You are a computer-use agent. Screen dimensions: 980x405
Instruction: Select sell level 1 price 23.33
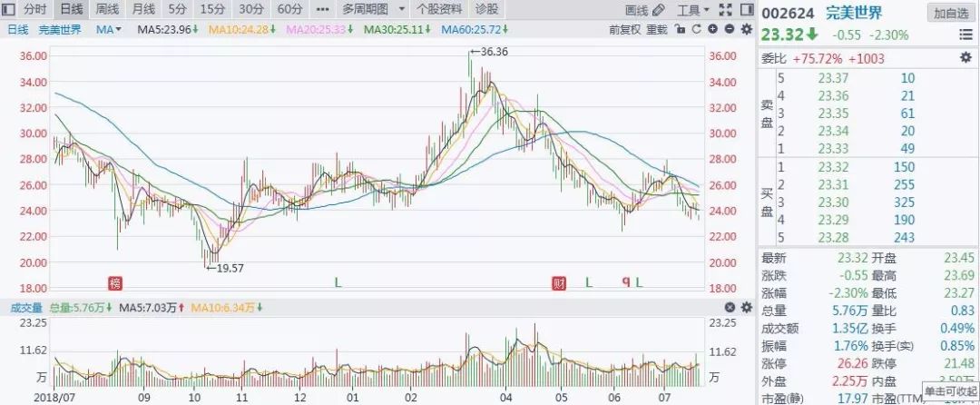click(833, 148)
